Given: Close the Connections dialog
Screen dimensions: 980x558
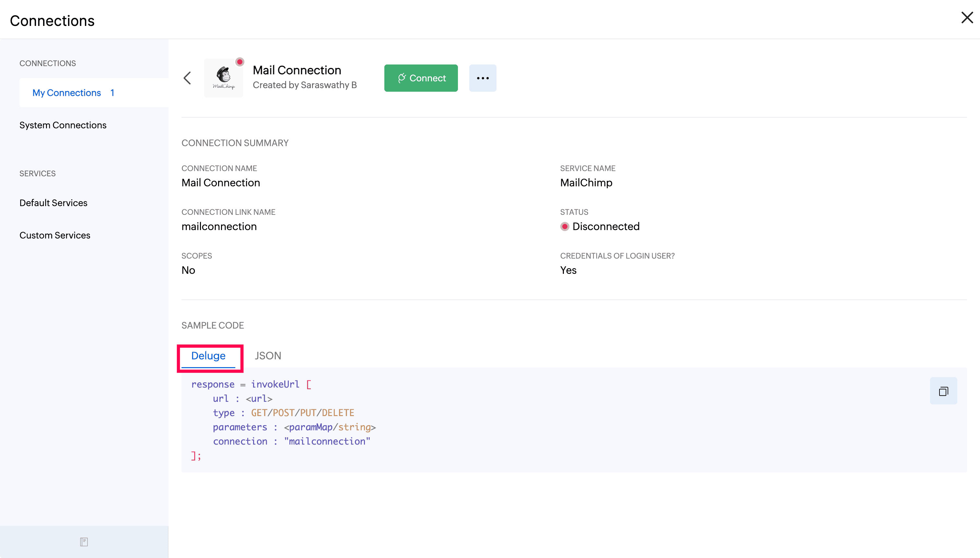Looking at the screenshot, I should pos(967,17).
